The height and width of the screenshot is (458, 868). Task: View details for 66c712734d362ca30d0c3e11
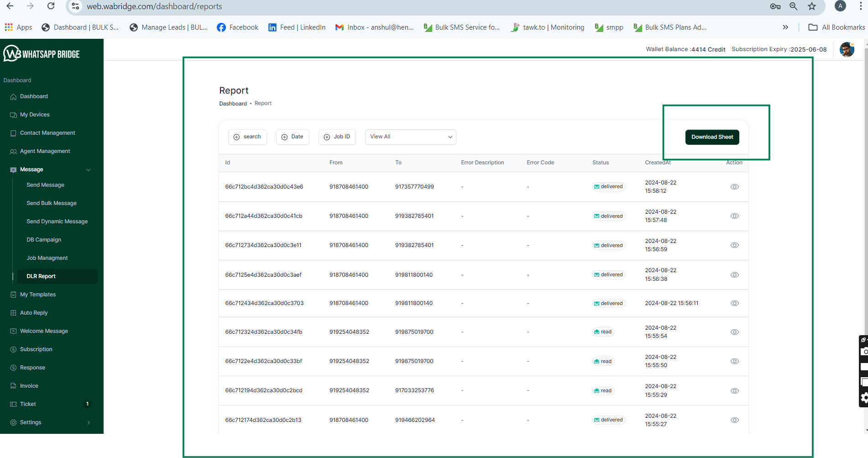click(x=734, y=245)
